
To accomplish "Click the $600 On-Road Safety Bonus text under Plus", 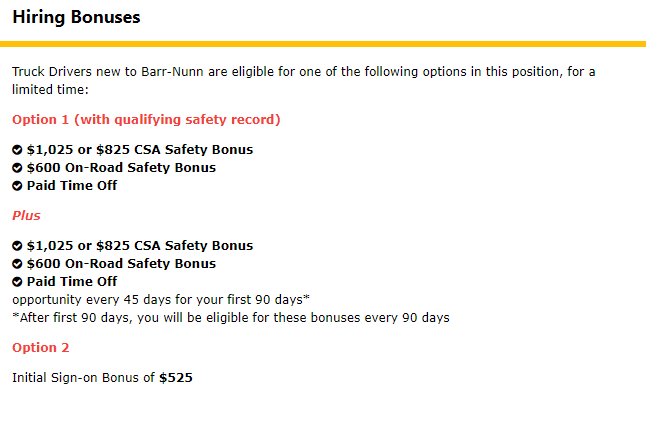I will pos(121,264).
